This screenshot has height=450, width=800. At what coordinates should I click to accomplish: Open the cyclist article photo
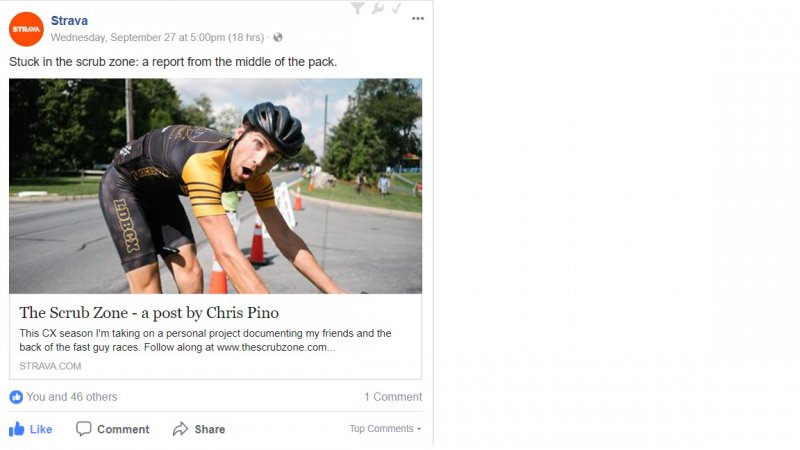pyautogui.click(x=215, y=186)
